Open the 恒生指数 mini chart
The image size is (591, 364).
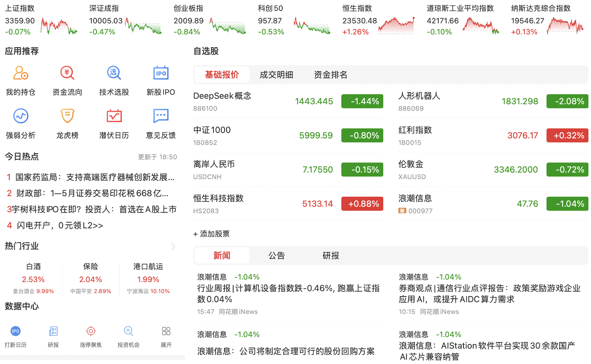pos(396,25)
